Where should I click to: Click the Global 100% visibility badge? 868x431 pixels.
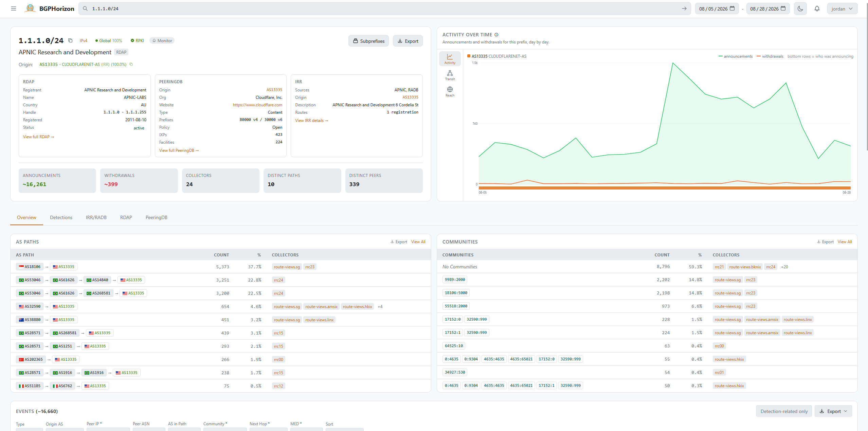[109, 40]
